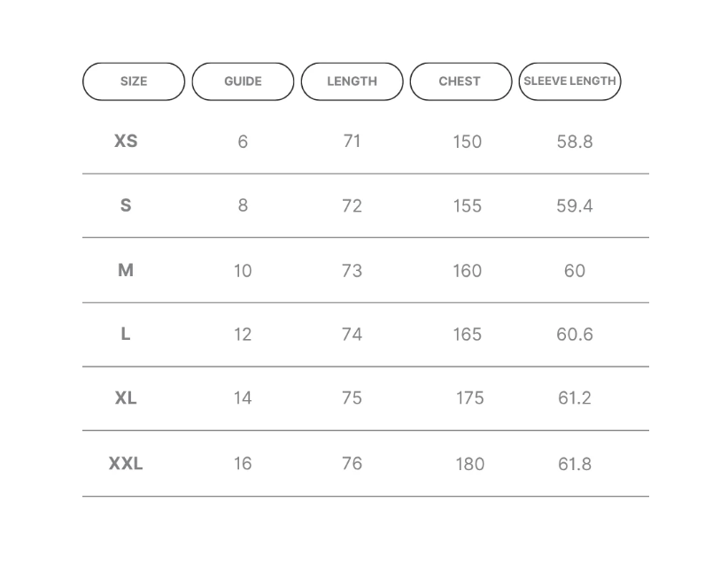The height and width of the screenshot is (579, 728).
Task: Click the SIZE header pill
Action: (x=134, y=81)
